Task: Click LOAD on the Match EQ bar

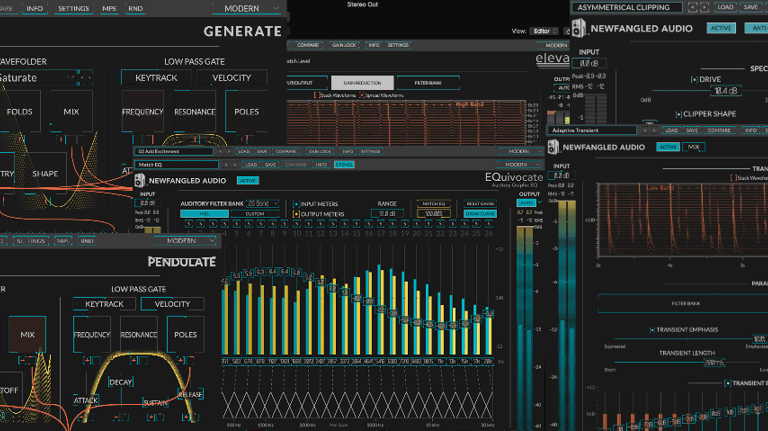Action: click(251, 165)
